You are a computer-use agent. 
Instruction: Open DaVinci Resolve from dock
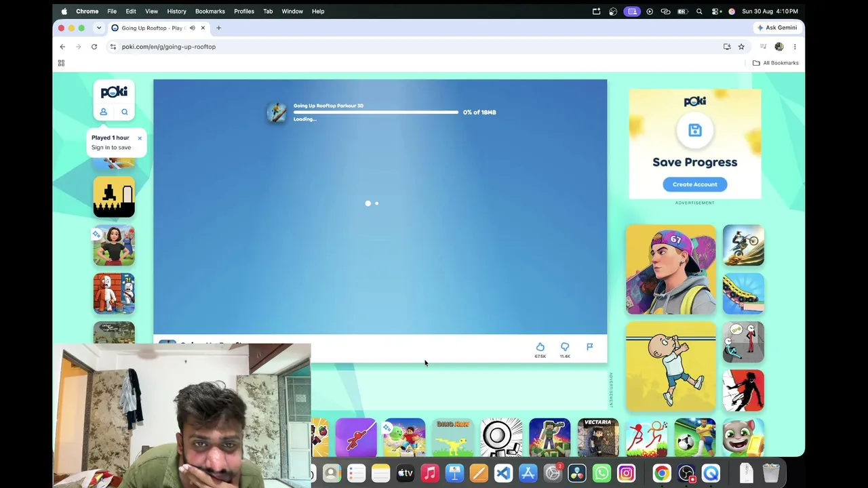click(x=577, y=473)
